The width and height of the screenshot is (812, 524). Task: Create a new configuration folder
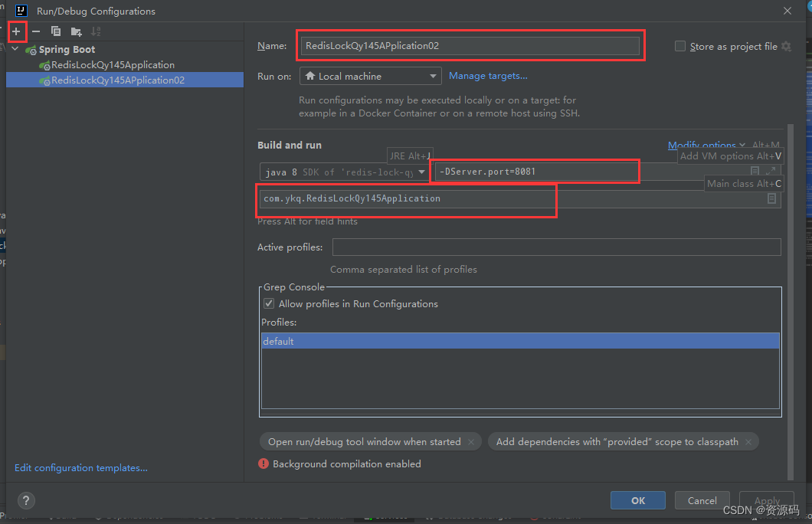[x=76, y=31]
